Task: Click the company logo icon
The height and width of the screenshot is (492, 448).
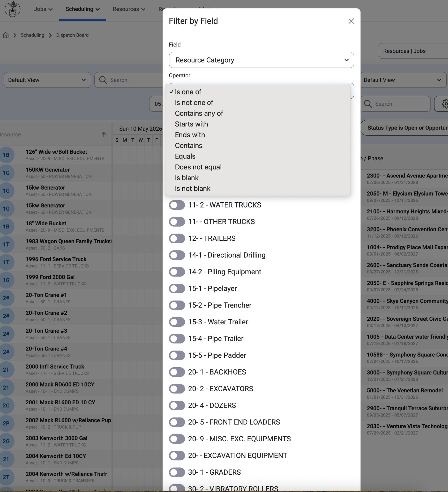Action: click(12, 9)
